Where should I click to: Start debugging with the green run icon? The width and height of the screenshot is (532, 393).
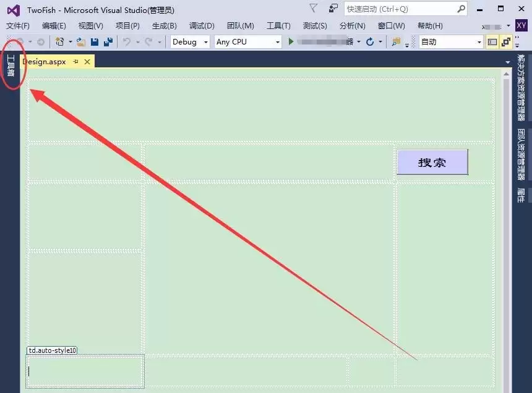pyautogui.click(x=291, y=41)
